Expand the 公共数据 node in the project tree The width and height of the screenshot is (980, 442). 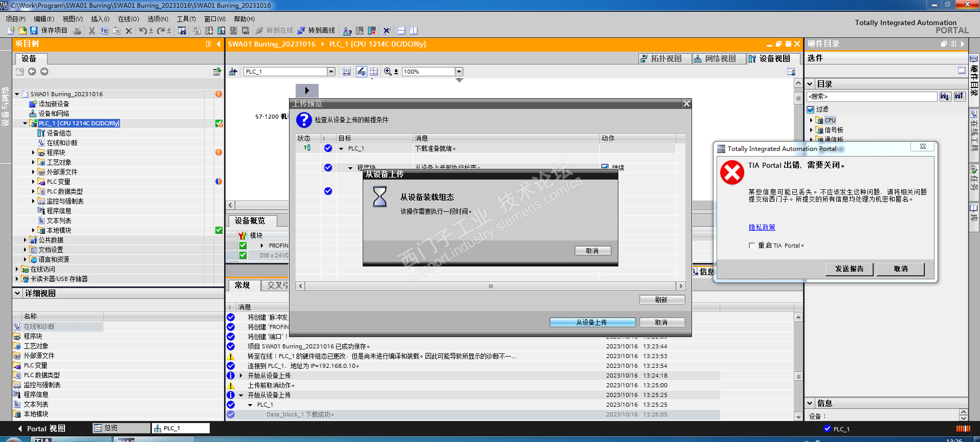pos(25,240)
